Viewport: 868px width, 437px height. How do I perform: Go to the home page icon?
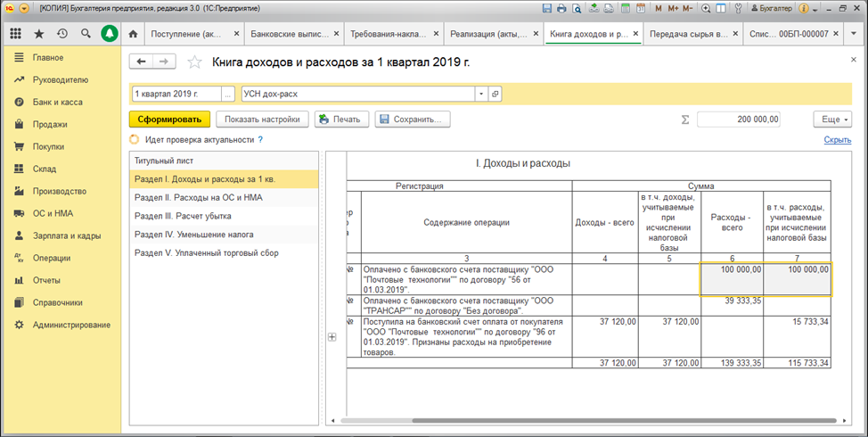coord(133,34)
